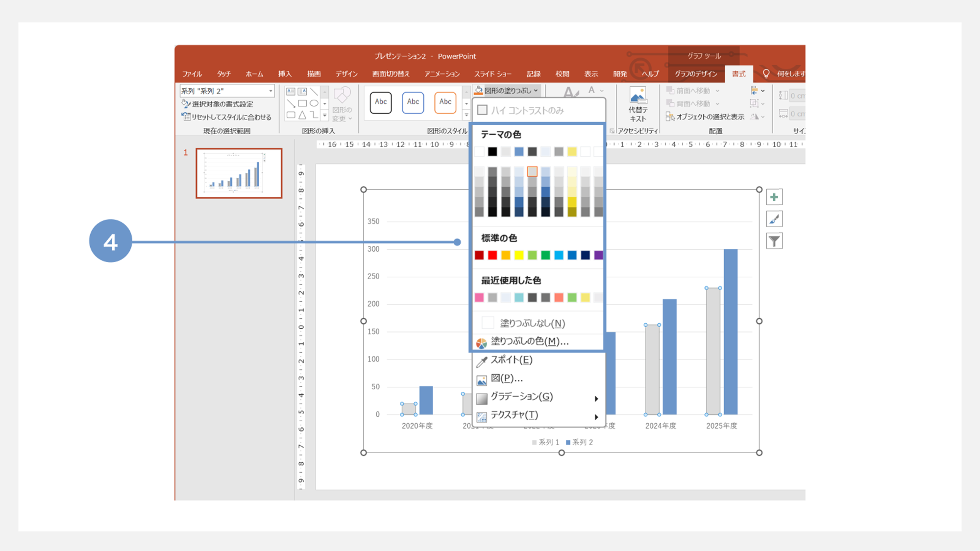The image size is (980, 551).
Task: Switch to the File tab
Action: (x=192, y=73)
